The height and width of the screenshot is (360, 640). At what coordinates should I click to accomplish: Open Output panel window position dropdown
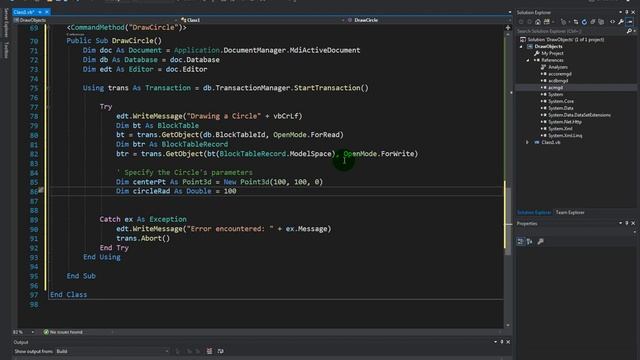coord(496,342)
